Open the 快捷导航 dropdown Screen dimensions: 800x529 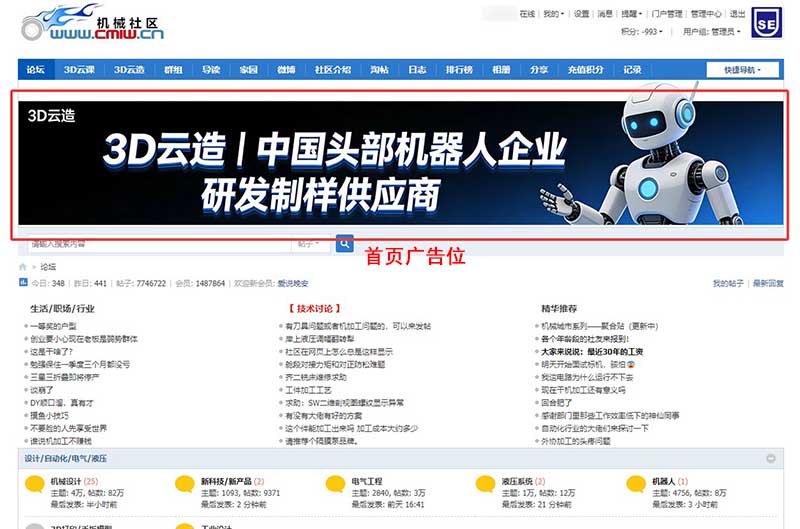[x=742, y=70]
